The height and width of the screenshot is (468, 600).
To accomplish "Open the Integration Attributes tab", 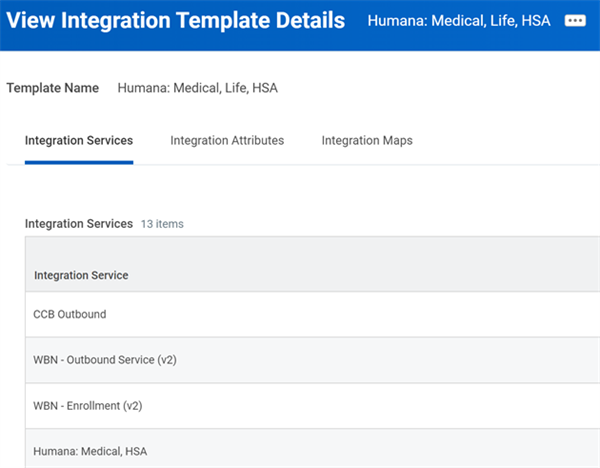I will [x=227, y=140].
